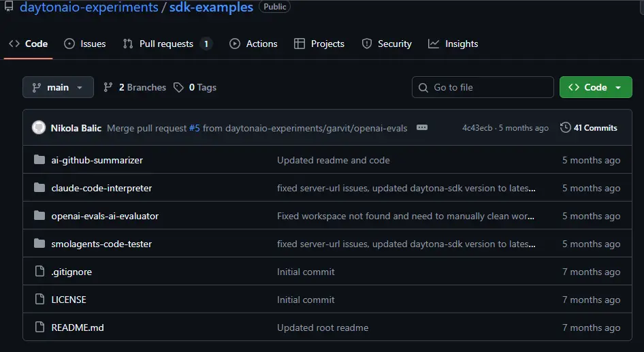Click Nikola Balic's avatar image
644x352 pixels.
click(39, 128)
